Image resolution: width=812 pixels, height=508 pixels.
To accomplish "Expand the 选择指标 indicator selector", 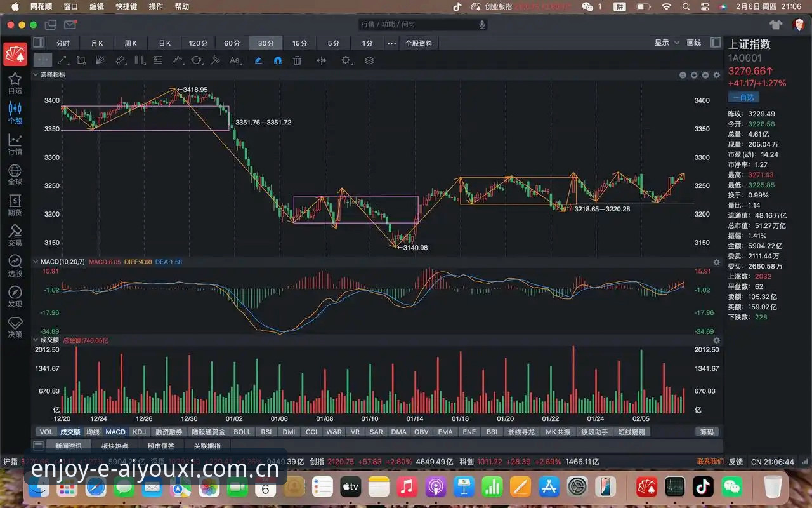I will (49, 75).
